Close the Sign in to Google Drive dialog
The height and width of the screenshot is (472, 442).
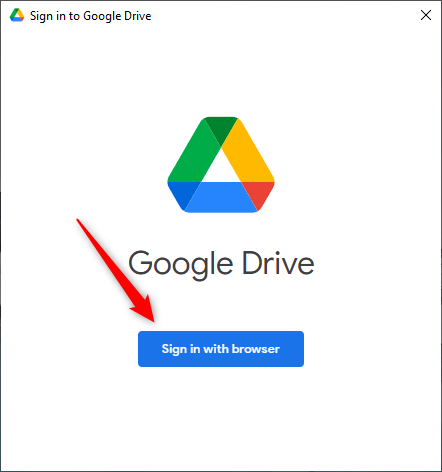426,15
